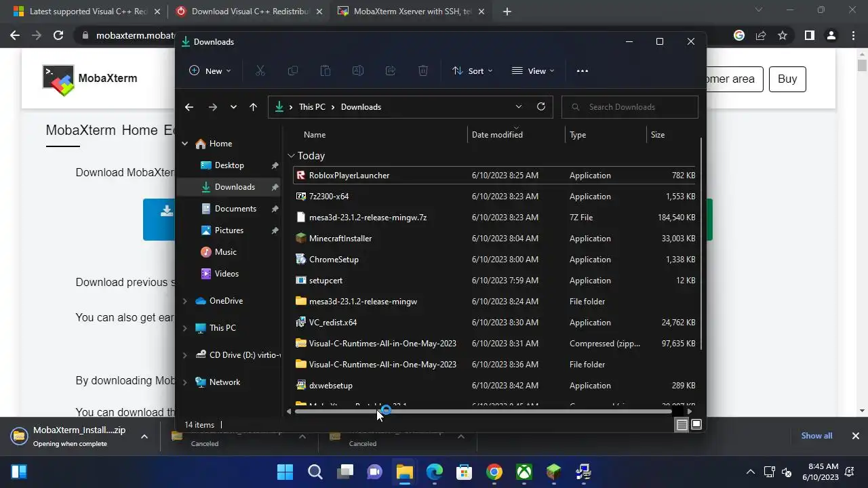Click the Buy button on MobaXterm page
Image resolution: width=868 pixels, height=488 pixels.
click(x=787, y=79)
